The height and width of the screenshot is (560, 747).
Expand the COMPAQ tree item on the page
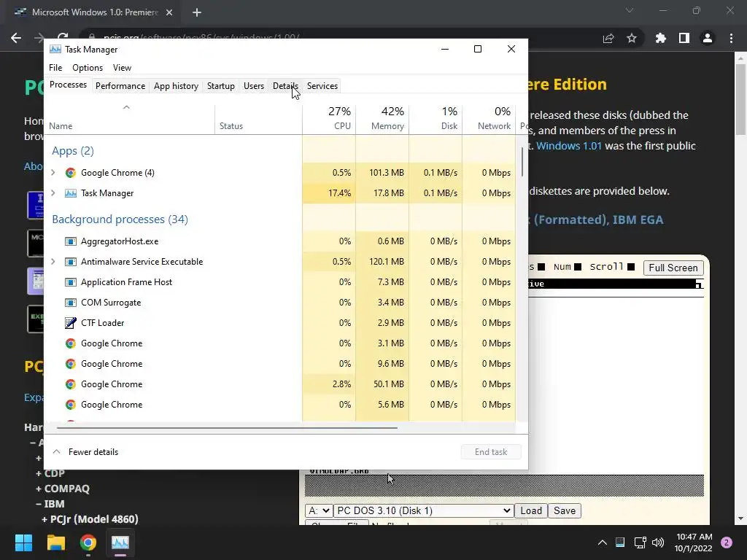click(63, 489)
